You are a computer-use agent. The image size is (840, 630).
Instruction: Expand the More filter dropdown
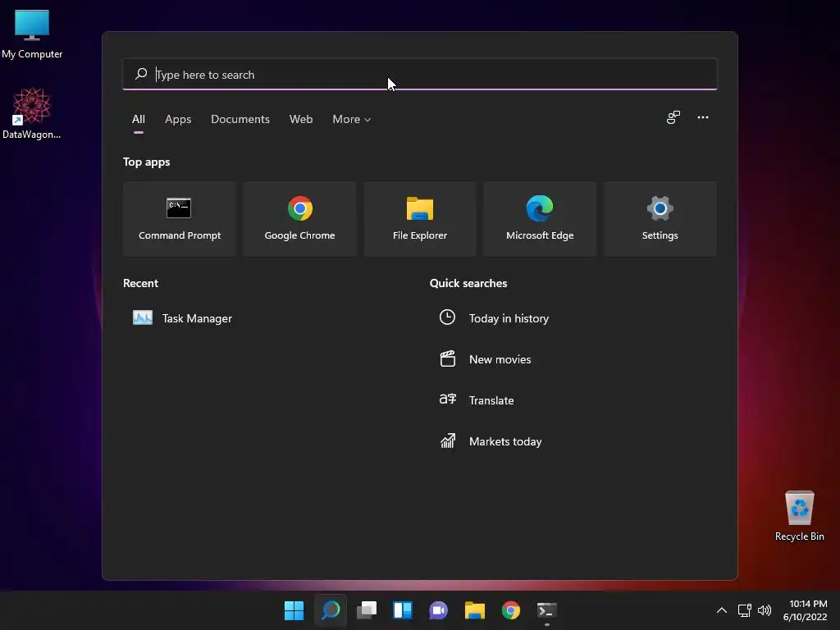point(351,120)
